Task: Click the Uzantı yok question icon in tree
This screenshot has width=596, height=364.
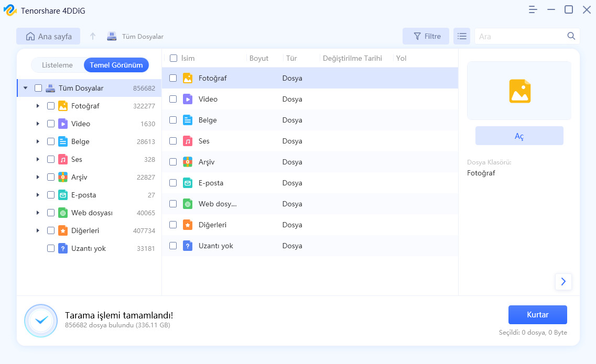Action: (63, 248)
